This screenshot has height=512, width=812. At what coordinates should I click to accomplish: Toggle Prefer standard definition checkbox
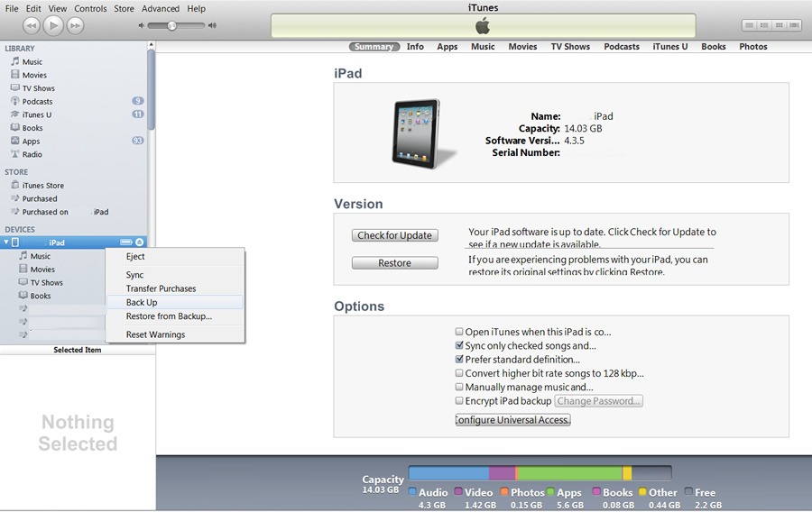click(x=459, y=359)
